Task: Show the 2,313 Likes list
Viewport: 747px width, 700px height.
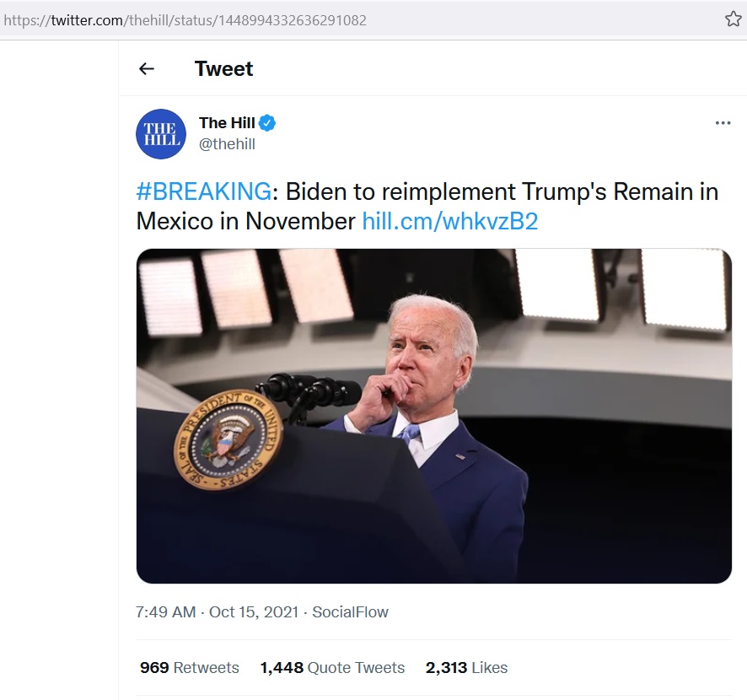Action: click(466, 668)
